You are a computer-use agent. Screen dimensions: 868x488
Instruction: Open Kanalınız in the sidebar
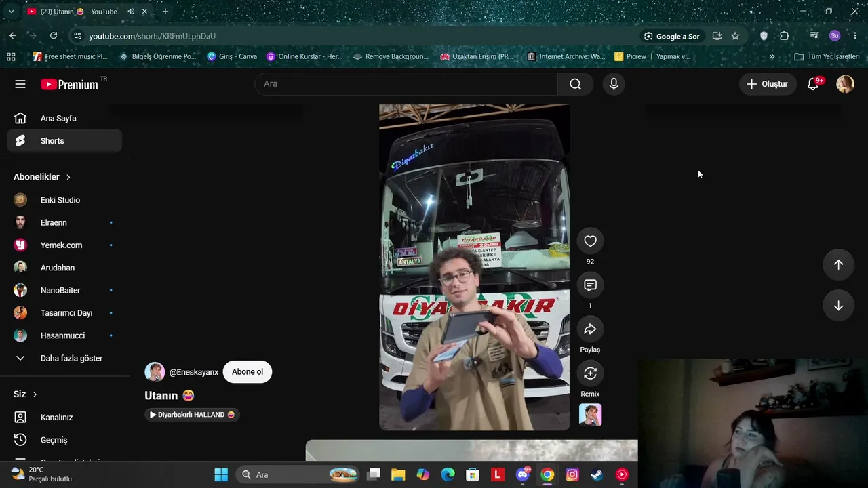pos(64,418)
